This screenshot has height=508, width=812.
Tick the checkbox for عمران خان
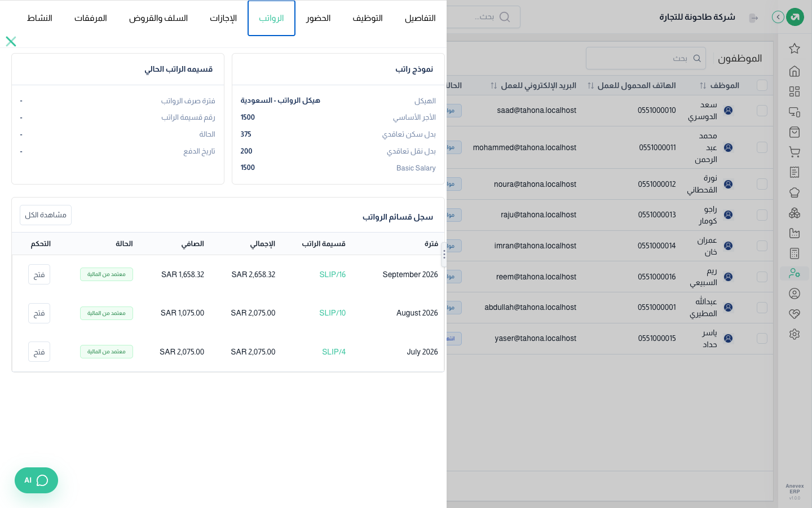pyautogui.click(x=762, y=246)
